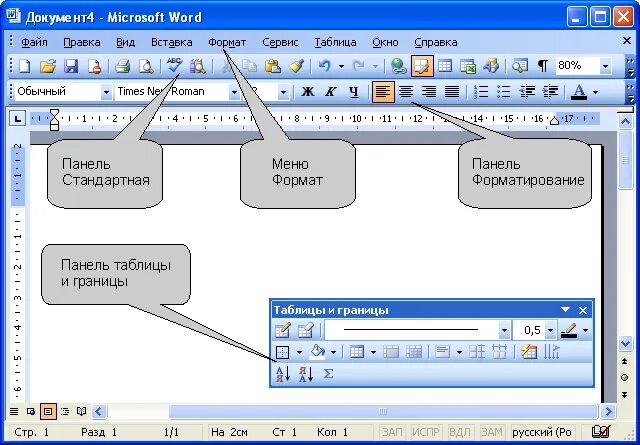Click the AutoSum sigma icon
The height and width of the screenshot is (445, 640).
pyautogui.click(x=329, y=374)
